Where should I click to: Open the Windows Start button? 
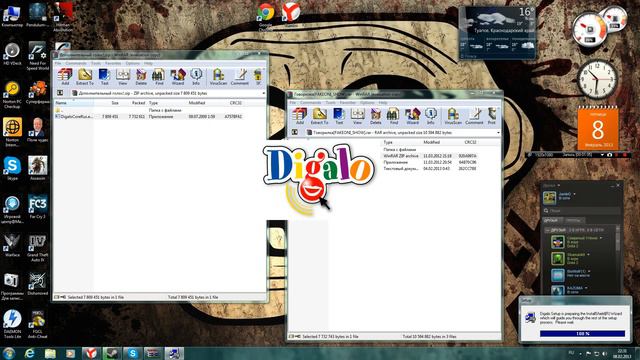pos(9,353)
